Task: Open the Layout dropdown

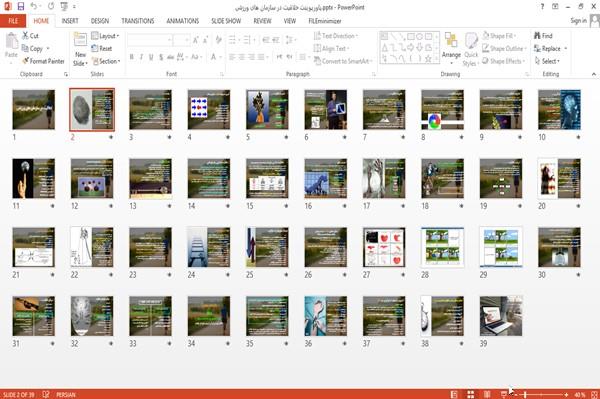Action: (x=105, y=36)
